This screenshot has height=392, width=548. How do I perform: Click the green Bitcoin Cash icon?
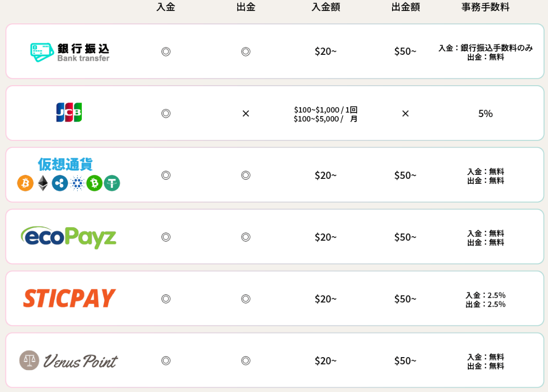tap(94, 183)
